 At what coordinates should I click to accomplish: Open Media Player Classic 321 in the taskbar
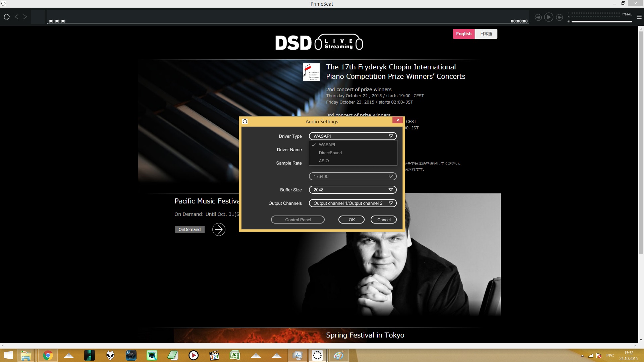[x=214, y=355]
